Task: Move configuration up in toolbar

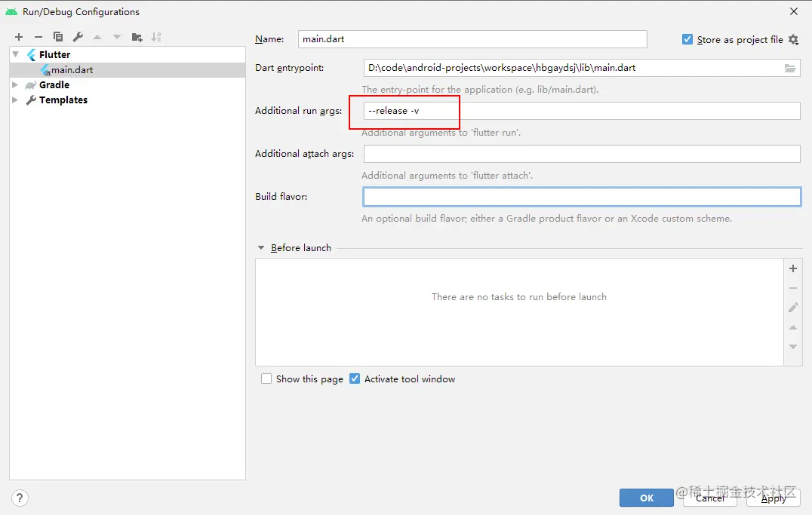Action: pos(97,37)
